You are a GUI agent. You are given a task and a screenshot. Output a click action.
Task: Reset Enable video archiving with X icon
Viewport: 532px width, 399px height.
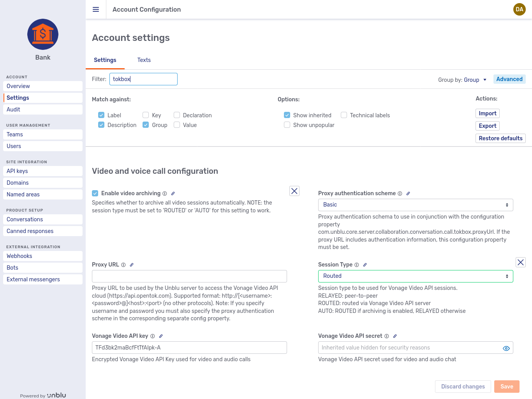pyautogui.click(x=294, y=191)
